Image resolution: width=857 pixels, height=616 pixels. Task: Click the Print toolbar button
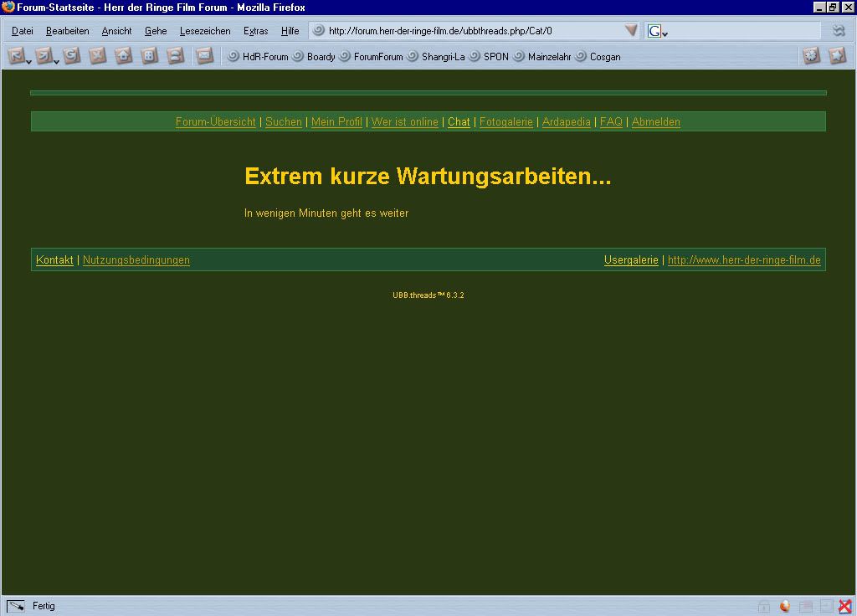click(x=175, y=56)
